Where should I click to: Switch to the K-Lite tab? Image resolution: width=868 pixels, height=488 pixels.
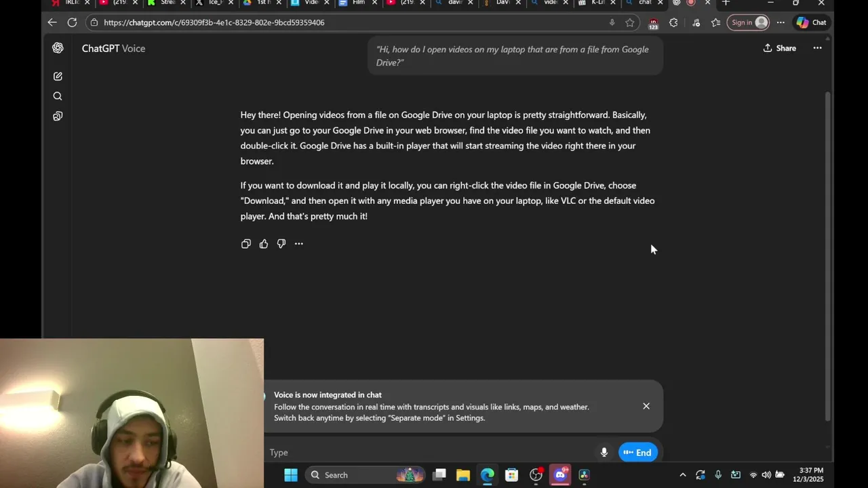tap(595, 3)
